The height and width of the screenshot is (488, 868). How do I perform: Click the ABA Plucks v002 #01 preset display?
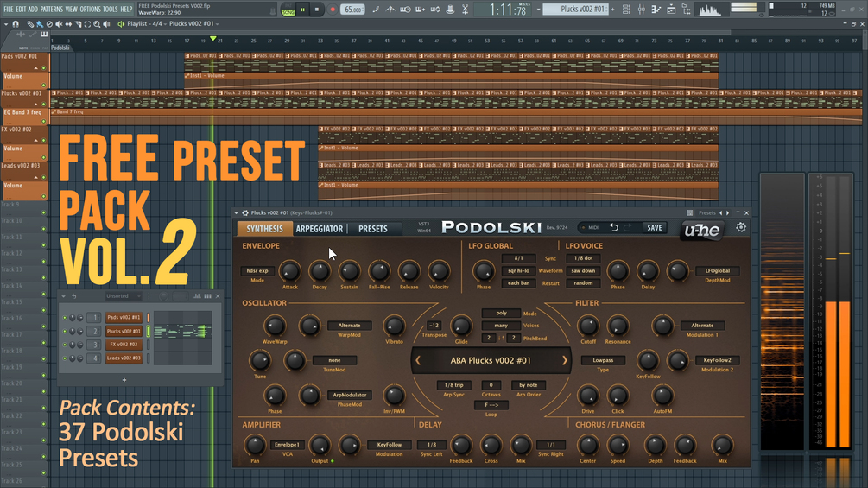tap(491, 361)
